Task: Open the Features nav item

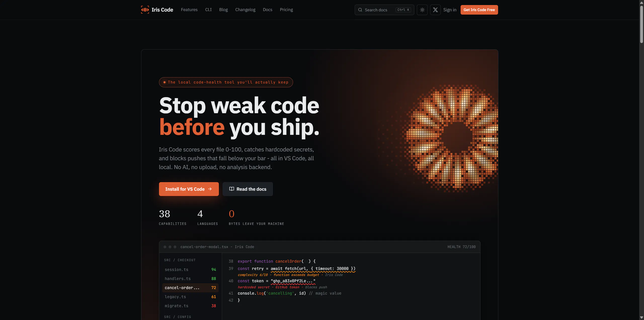Action: click(189, 10)
